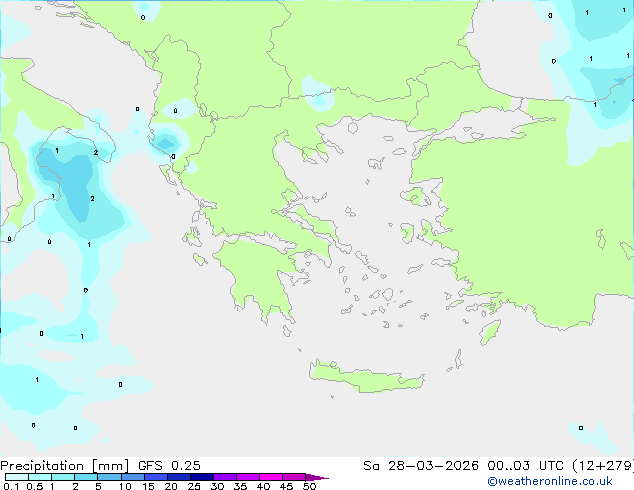Click the '25' legend scale label
This screenshot has width=634, height=490.
(x=194, y=486)
